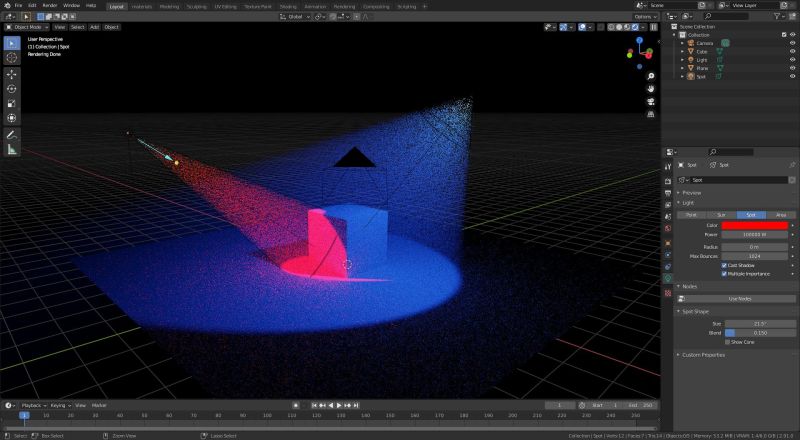Screen dimensions: 800x440
Task: Open the File menu
Action: (x=18, y=6)
